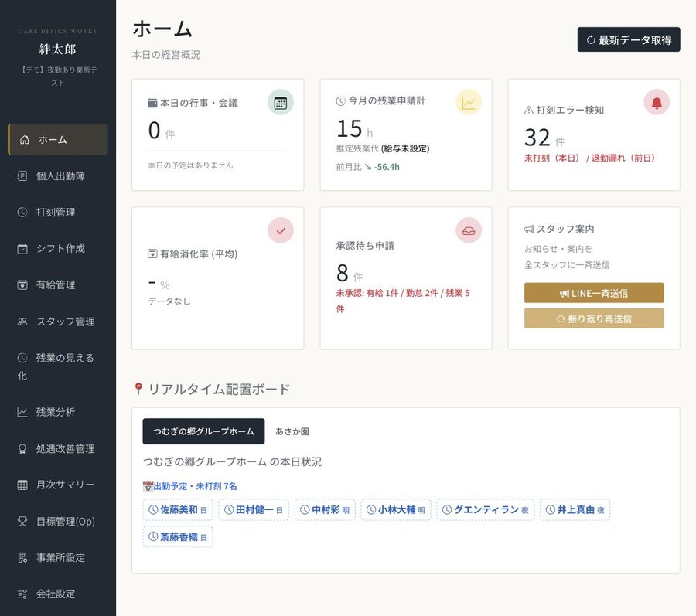696x616 pixels.
Task: Click the yellow chart badge on 残業申請計 card
Action: pyautogui.click(x=469, y=103)
